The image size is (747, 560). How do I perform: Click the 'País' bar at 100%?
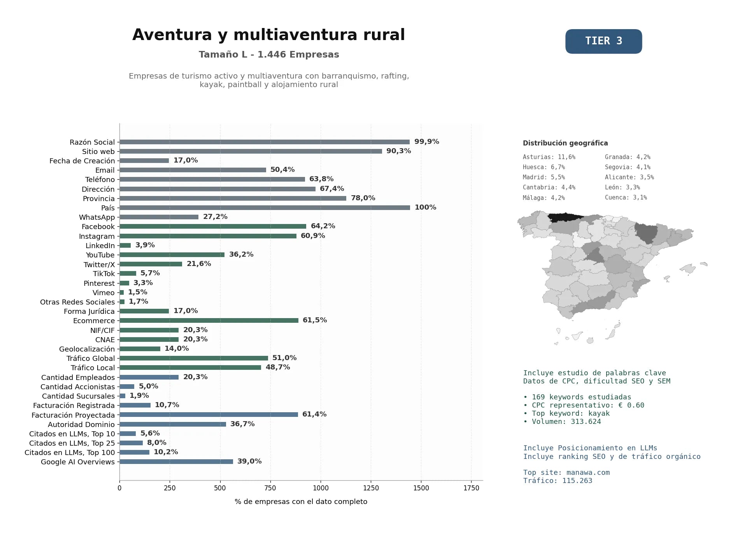[265, 208]
